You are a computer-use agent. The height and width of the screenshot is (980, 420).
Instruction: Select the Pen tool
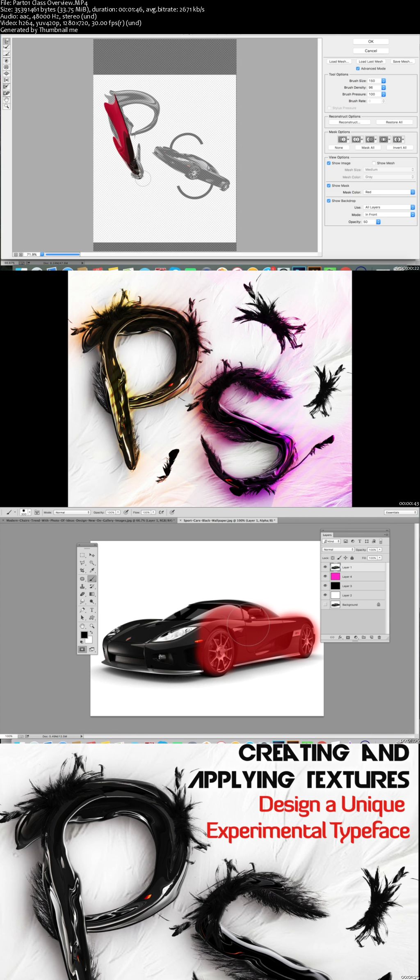coord(82,610)
